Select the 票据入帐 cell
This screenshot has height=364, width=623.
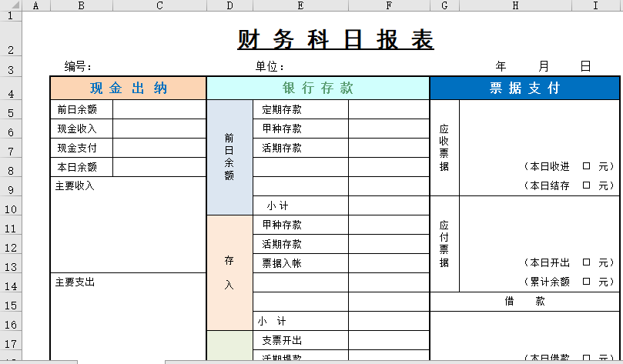(x=300, y=263)
